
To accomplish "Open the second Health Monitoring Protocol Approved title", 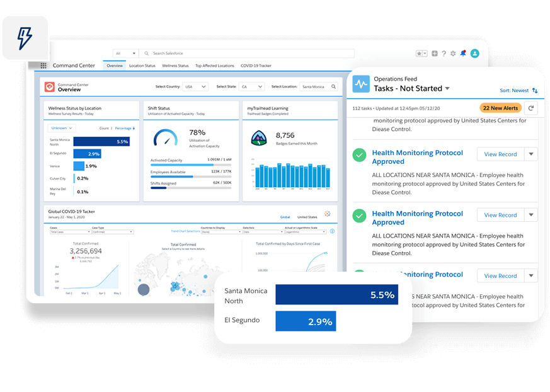I will coord(418,218).
